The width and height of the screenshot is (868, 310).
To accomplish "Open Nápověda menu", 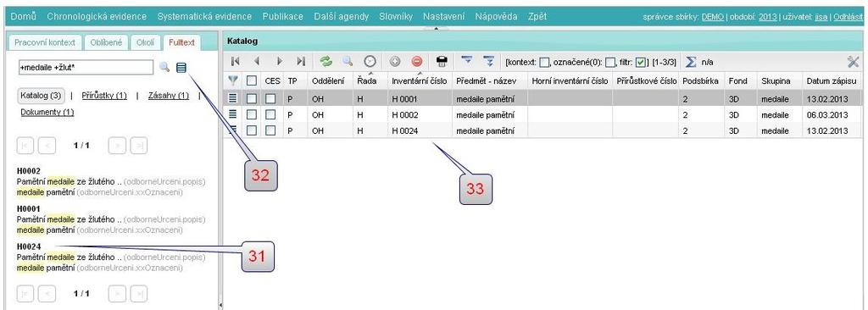I will (x=496, y=17).
